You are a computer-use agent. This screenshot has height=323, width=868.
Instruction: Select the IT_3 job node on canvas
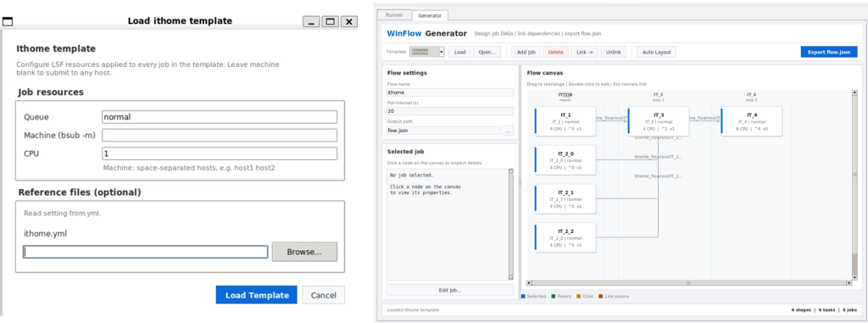pyautogui.click(x=658, y=121)
